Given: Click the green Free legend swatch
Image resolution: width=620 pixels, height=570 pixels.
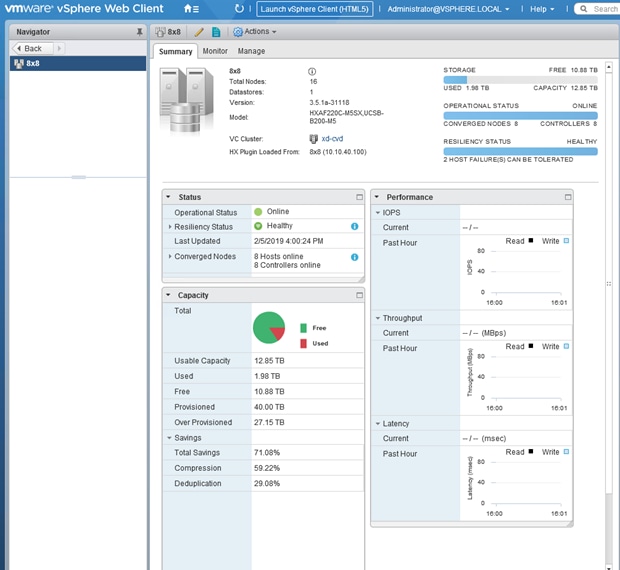Looking at the screenshot, I should tap(303, 328).
